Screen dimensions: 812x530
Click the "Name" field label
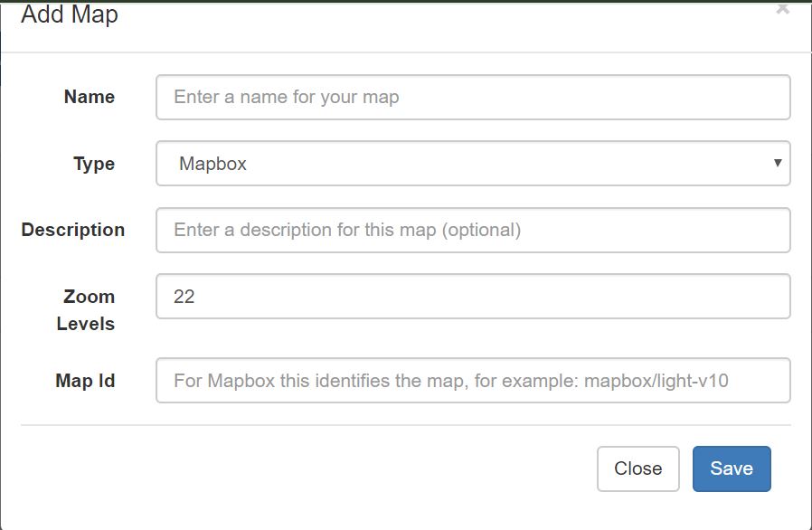tap(89, 97)
